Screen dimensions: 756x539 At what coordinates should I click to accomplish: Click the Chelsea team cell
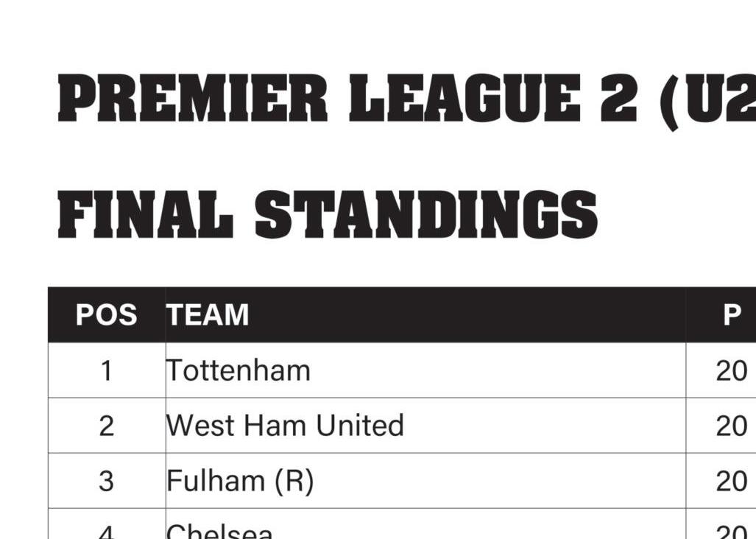click(425, 524)
